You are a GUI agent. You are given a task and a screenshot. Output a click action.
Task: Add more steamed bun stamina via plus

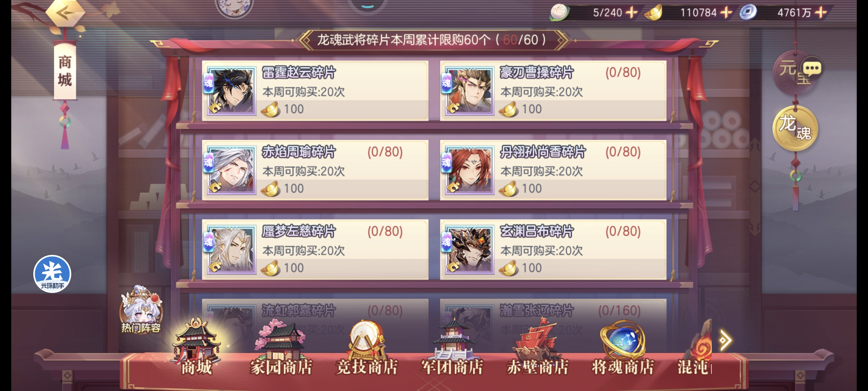(x=632, y=13)
